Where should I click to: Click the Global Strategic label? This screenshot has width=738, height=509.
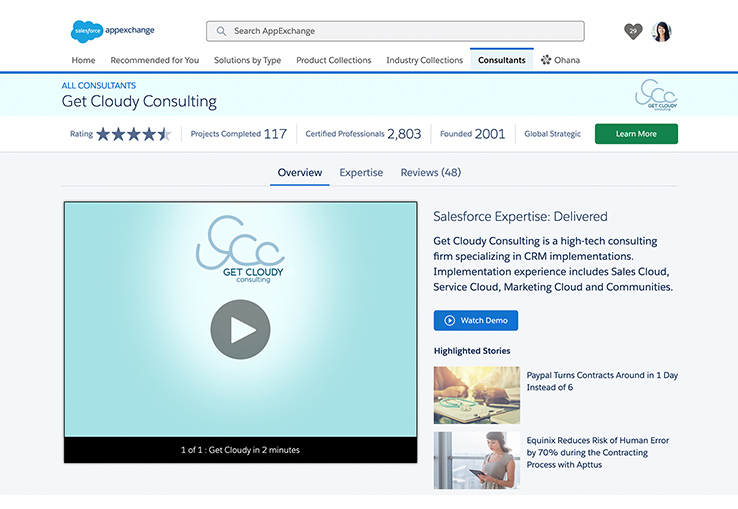click(553, 134)
